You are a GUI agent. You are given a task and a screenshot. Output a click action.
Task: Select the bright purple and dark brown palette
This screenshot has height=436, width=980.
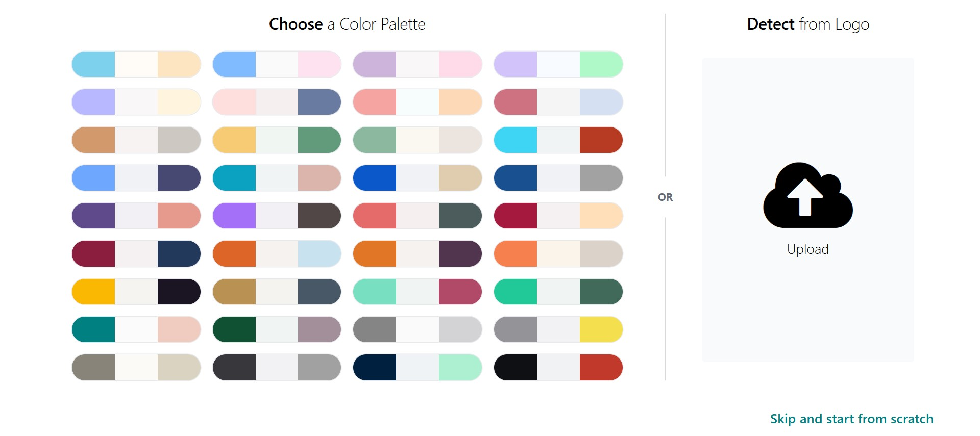[x=277, y=216]
